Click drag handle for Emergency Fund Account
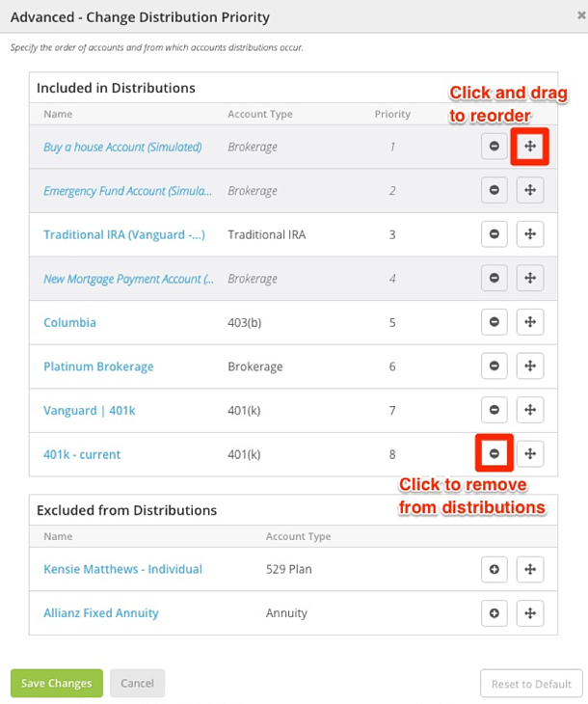The height and width of the screenshot is (704, 588). [530, 190]
